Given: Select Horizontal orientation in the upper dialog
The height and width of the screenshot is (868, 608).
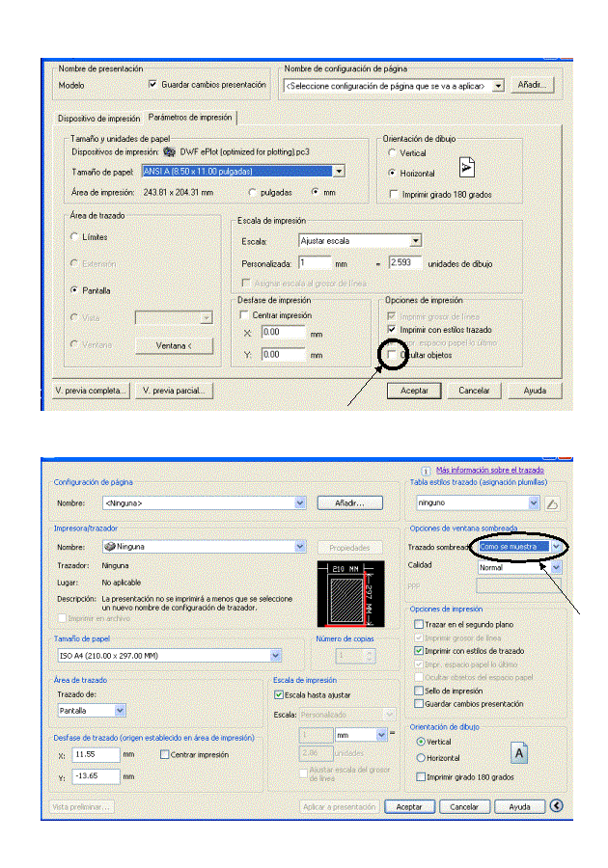Looking at the screenshot, I should coord(392,173).
